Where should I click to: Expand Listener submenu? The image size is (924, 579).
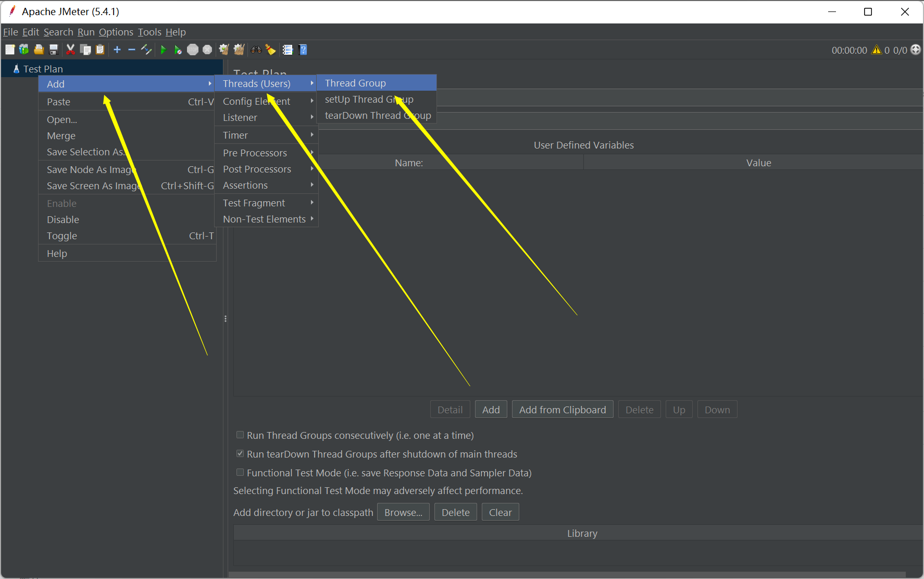(266, 117)
